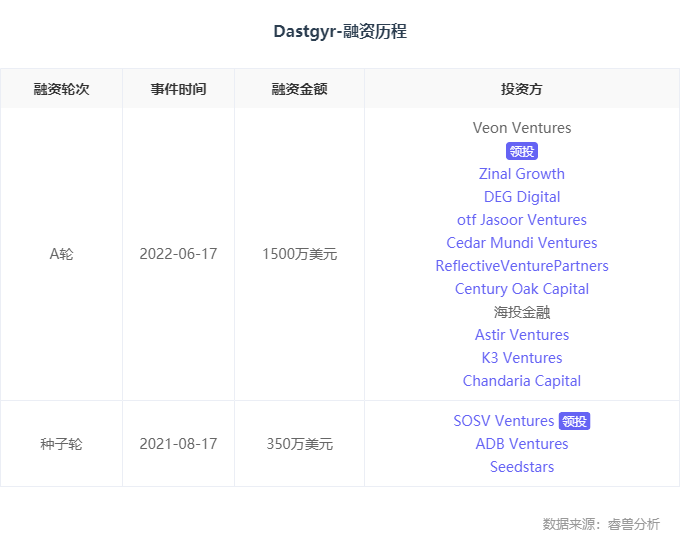Open the Zinal Growth investor link
The width and height of the screenshot is (680, 560).
click(x=522, y=174)
